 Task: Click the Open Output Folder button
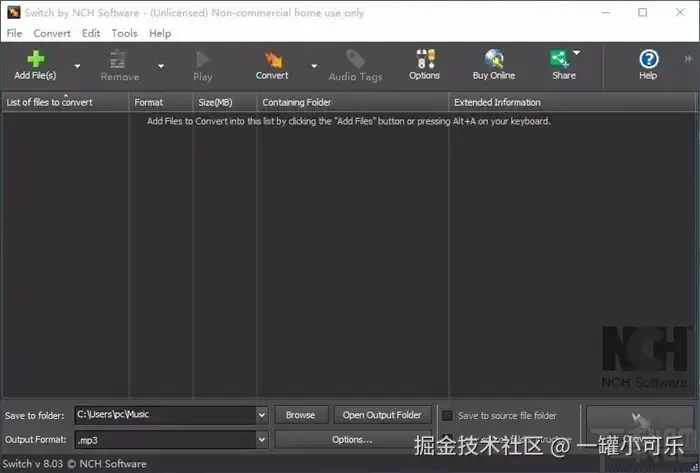[x=382, y=415]
